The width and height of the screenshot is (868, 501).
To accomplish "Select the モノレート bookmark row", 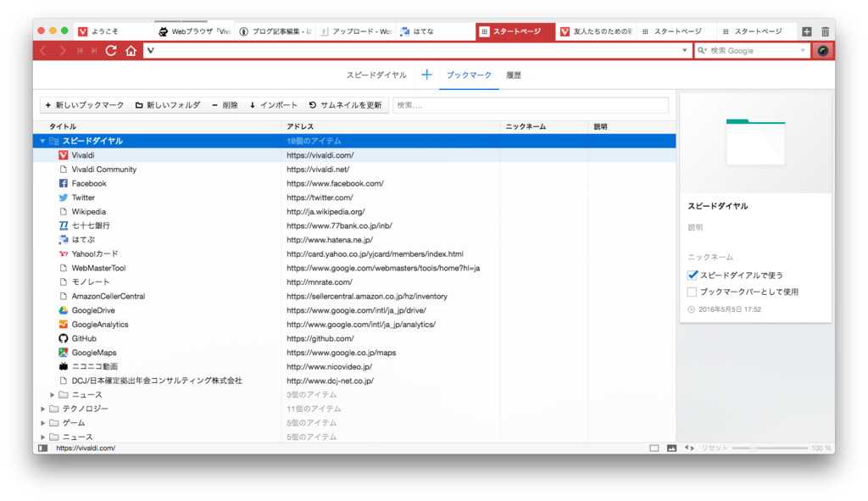I will (354, 281).
